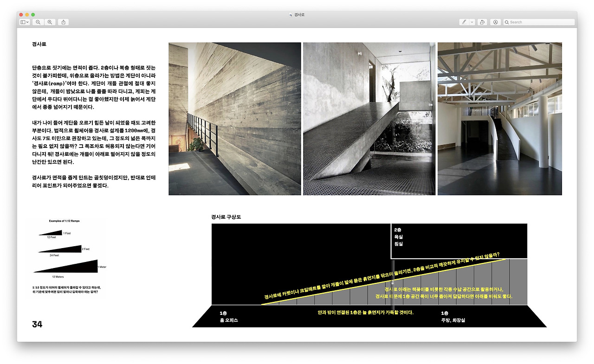
Task: Click the Zoom In magnifier button
Action: pyautogui.click(x=50, y=22)
